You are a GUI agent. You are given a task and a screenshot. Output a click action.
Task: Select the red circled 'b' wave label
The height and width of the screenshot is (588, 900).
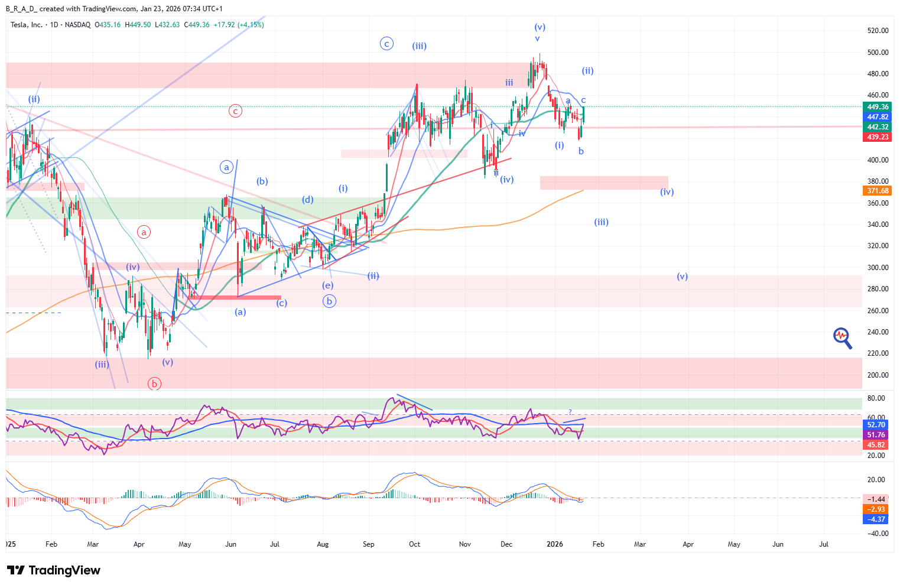click(x=154, y=384)
